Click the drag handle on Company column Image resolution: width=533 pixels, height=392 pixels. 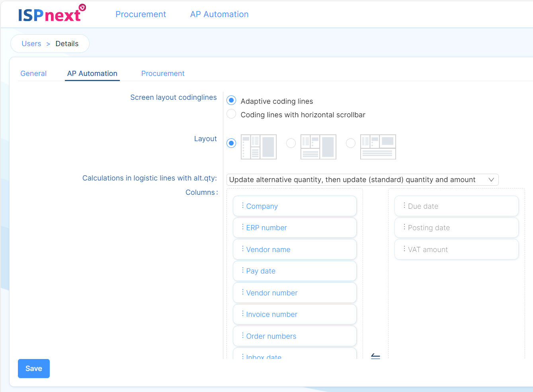[x=242, y=206]
